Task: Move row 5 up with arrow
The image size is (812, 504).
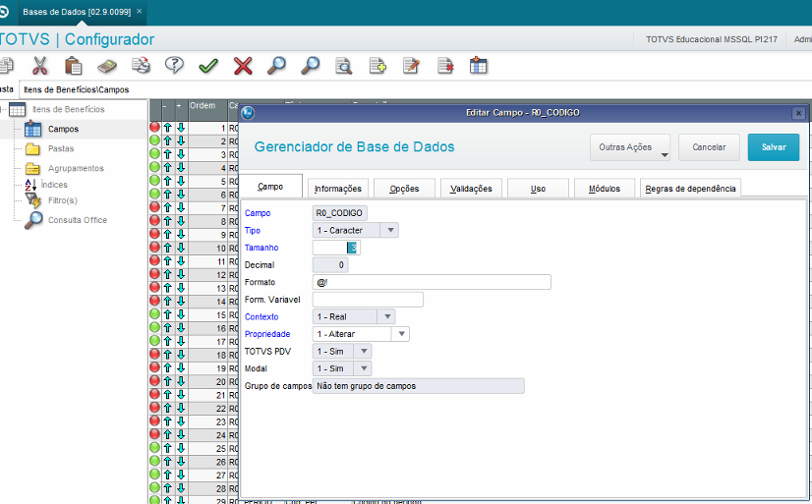Action: tap(168, 181)
